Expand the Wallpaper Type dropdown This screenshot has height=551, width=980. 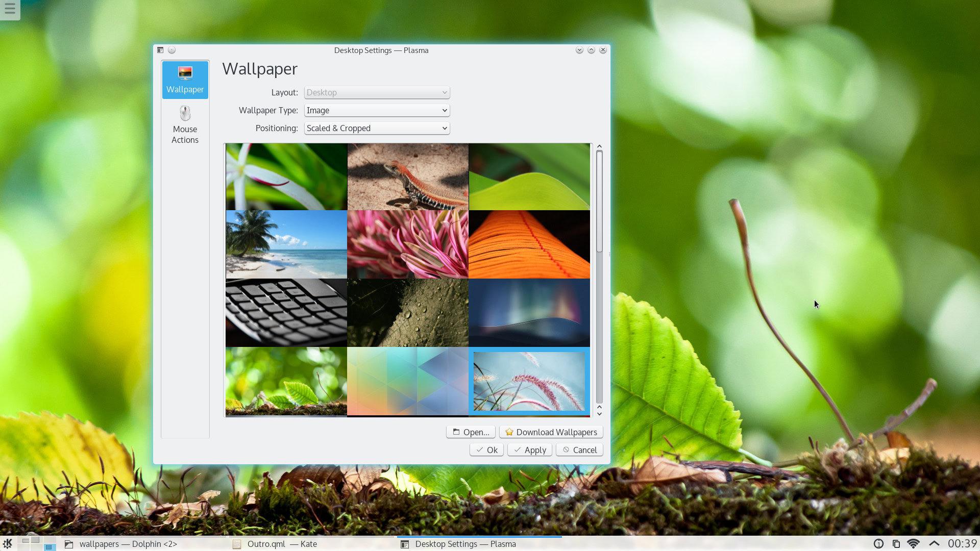tap(376, 110)
